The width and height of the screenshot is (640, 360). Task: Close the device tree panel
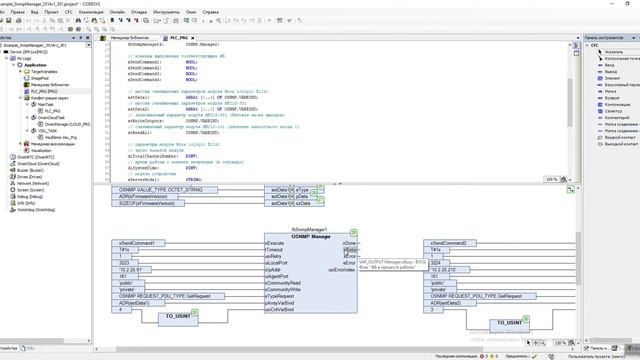coord(87,38)
